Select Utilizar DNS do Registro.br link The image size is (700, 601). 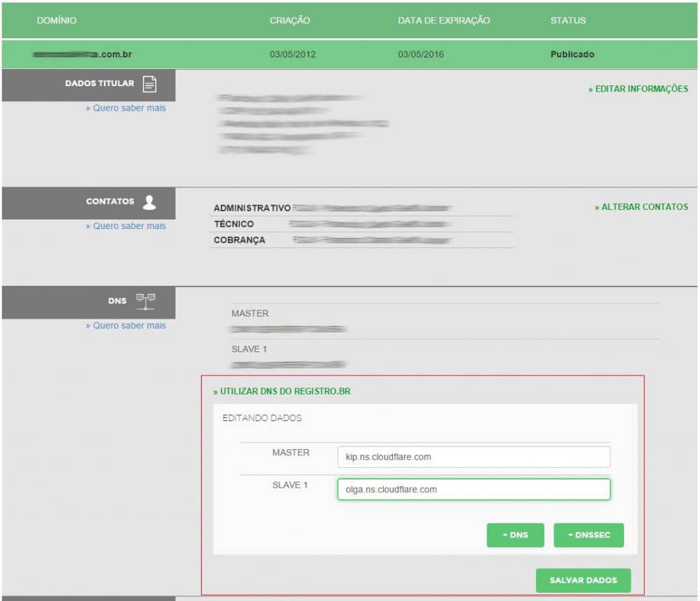[282, 391]
